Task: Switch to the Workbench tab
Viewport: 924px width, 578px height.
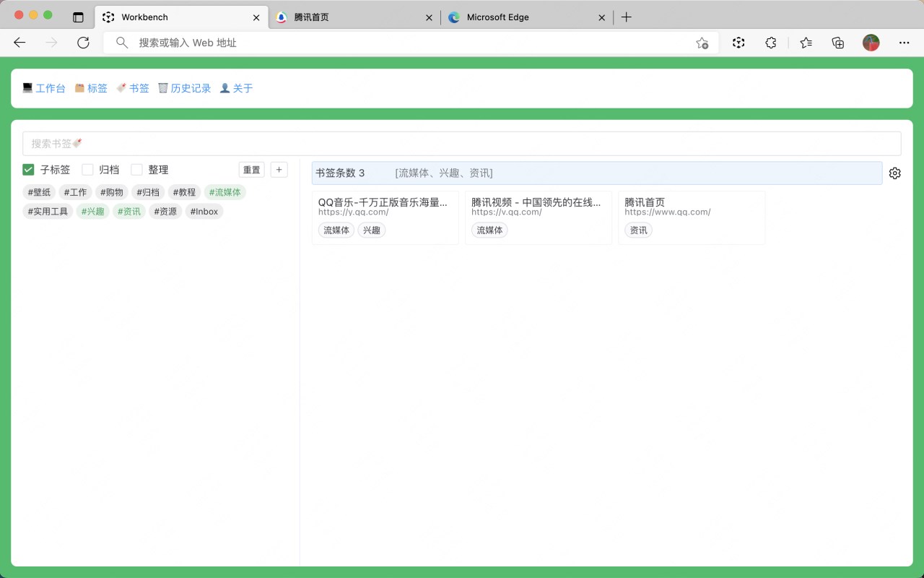Action: pos(181,17)
